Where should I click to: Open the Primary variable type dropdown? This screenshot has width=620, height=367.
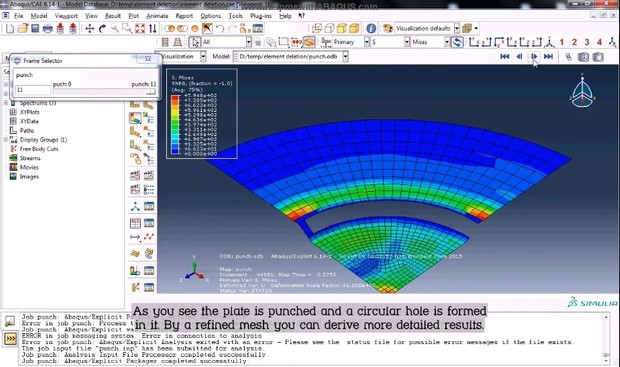pyautogui.click(x=367, y=42)
